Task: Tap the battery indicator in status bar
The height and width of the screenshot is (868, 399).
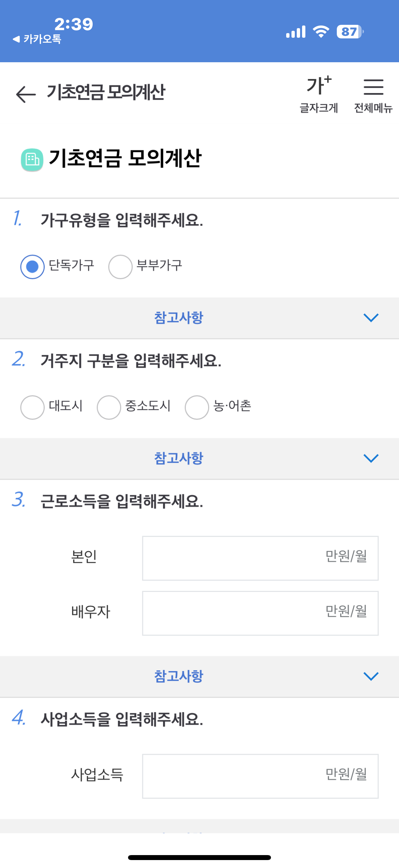Action: [x=350, y=32]
